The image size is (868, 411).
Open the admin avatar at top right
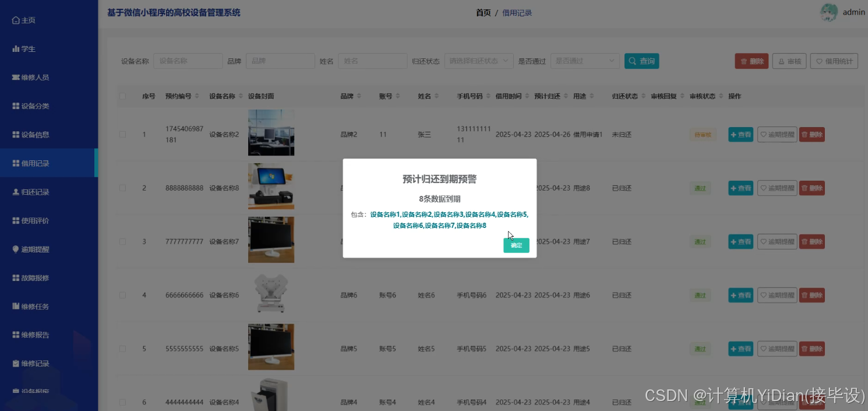pyautogui.click(x=828, y=12)
